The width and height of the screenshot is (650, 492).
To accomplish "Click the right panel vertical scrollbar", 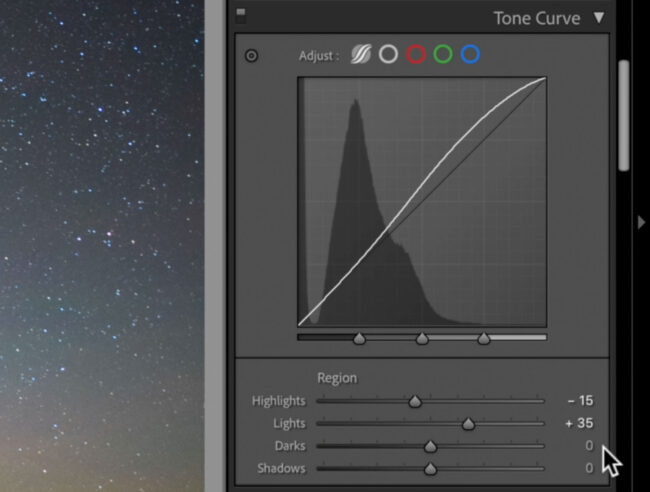I will [624, 115].
